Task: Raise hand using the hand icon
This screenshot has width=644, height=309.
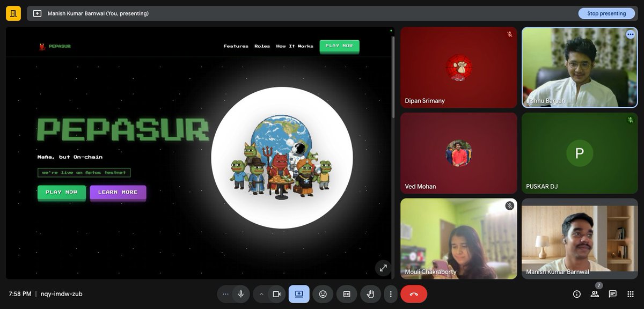Action: coord(370,294)
